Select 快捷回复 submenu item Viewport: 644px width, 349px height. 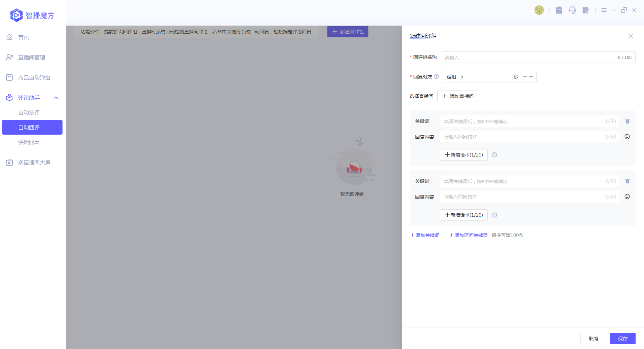tap(29, 142)
